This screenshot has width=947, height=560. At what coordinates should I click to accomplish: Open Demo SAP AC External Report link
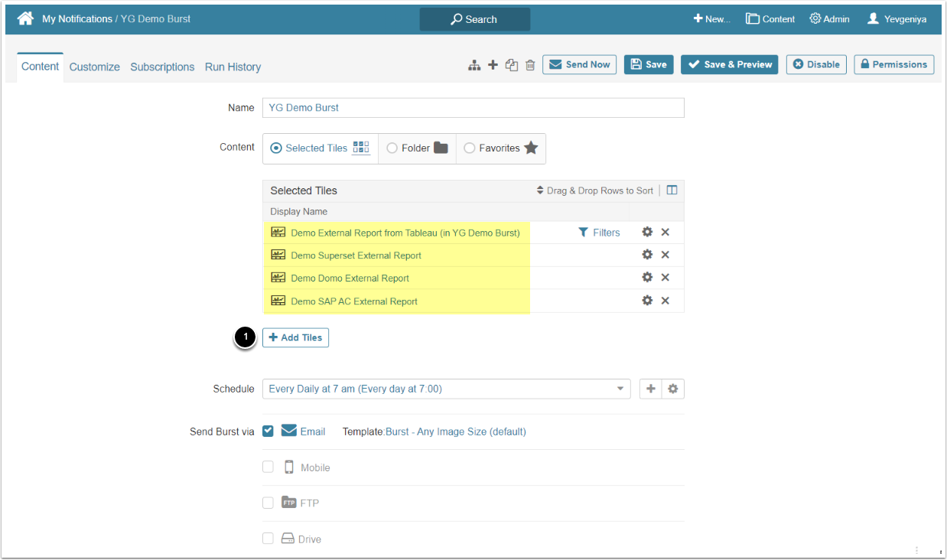click(x=354, y=301)
